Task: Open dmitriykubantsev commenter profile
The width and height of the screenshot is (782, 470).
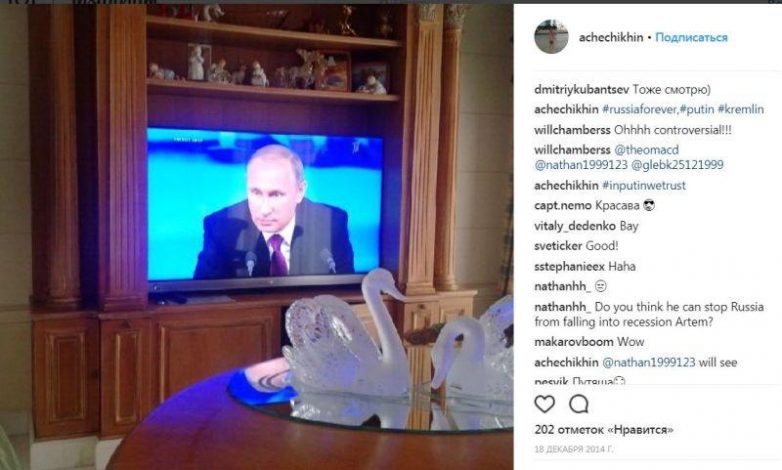Action: (582, 90)
